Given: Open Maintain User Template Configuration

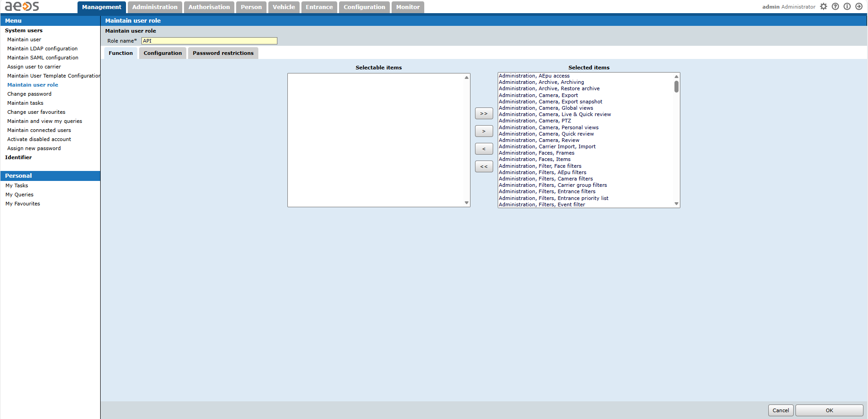Looking at the screenshot, I should (x=53, y=76).
